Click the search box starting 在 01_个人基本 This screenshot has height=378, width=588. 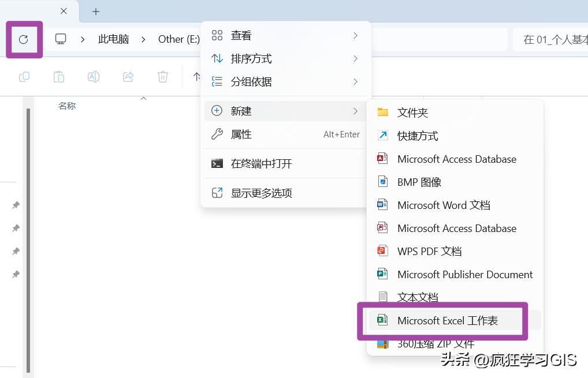(550, 39)
